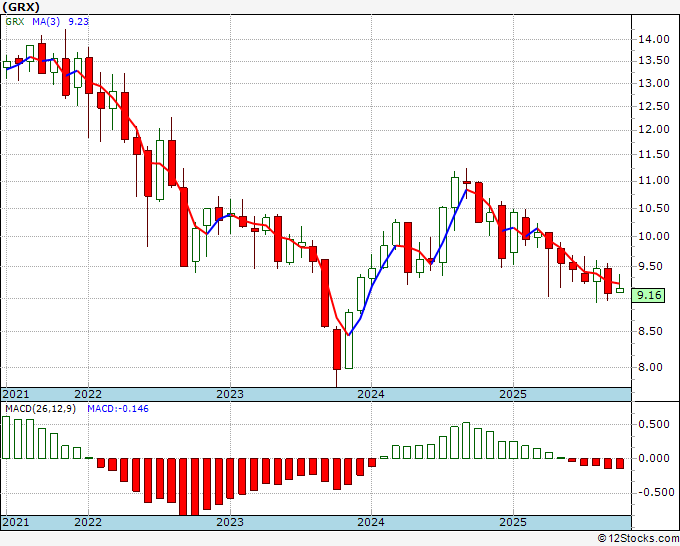This screenshot has width=680, height=546.
Task: Click 2021 on the price chart timeline
Action: click(x=16, y=394)
